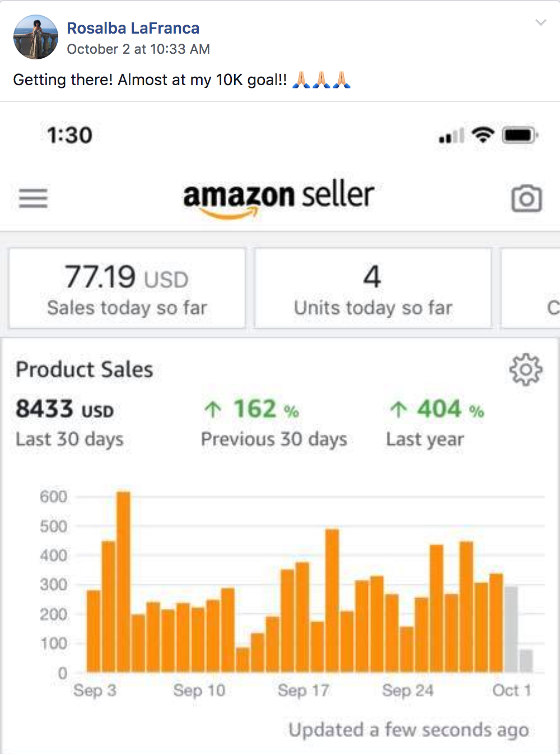Tap the camera scan icon
This screenshot has height=754, width=560.
pyautogui.click(x=526, y=198)
